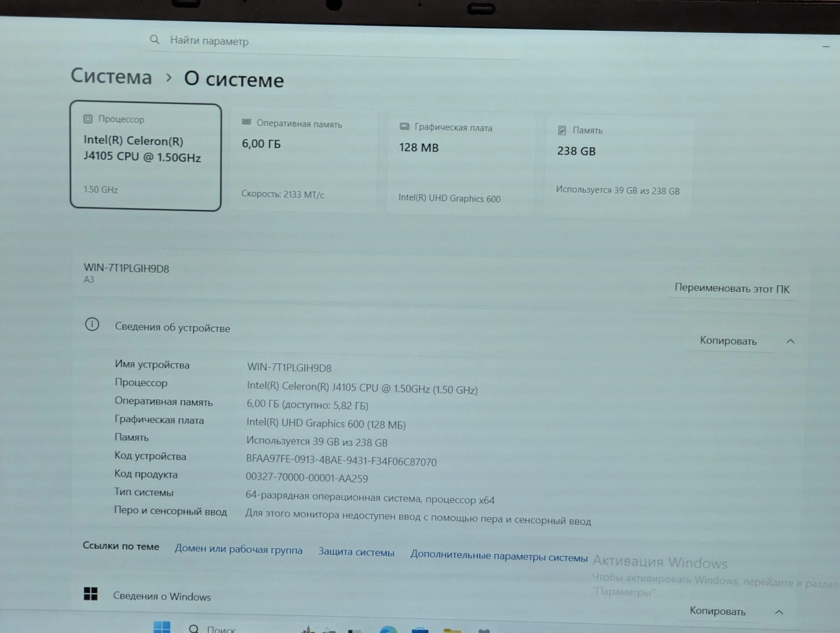Click Скорость: 2133 МТ/с text

[x=283, y=194]
